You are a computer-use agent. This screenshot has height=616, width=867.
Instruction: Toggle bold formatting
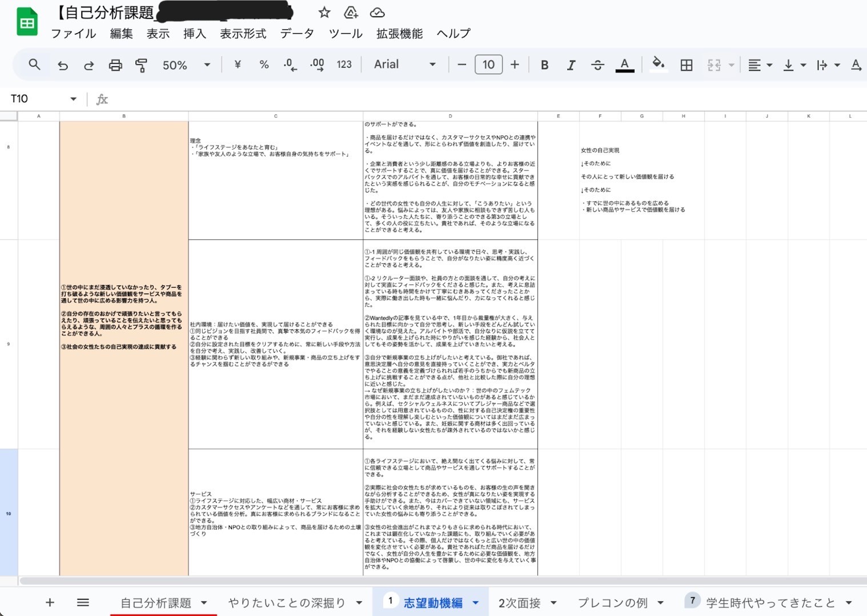(x=544, y=65)
